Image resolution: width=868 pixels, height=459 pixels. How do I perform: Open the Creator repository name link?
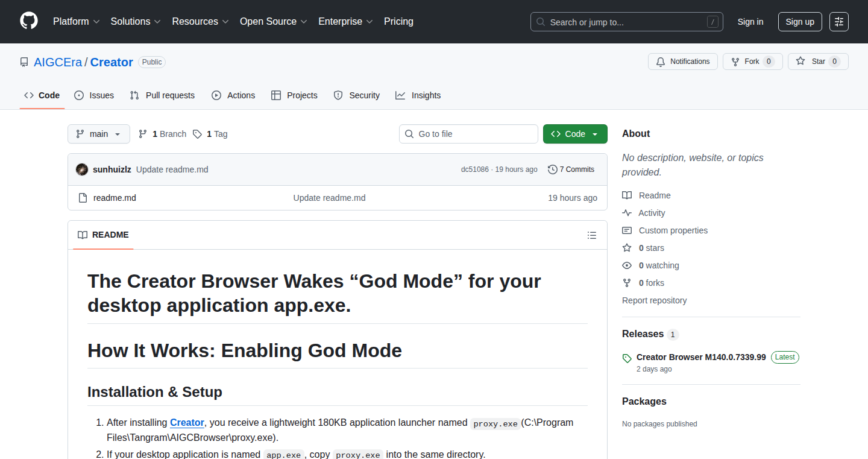[x=112, y=62]
